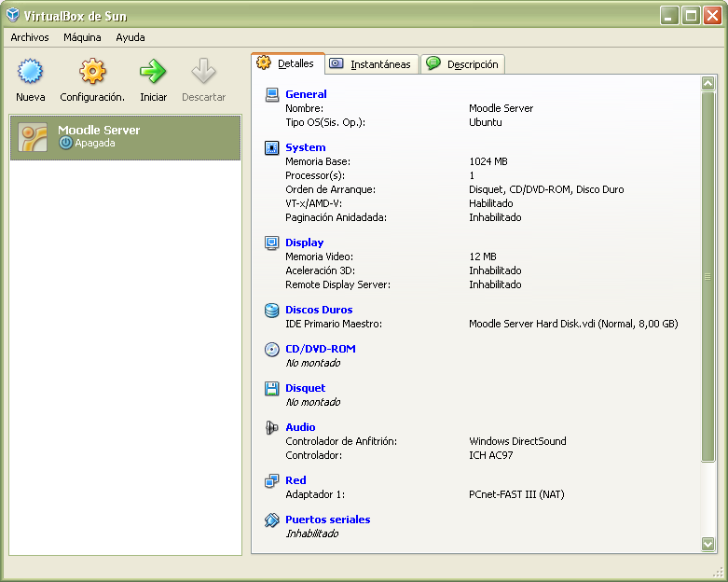Open the Puertos seriales settings link
This screenshot has width=728, height=582.
click(x=328, y=520)
